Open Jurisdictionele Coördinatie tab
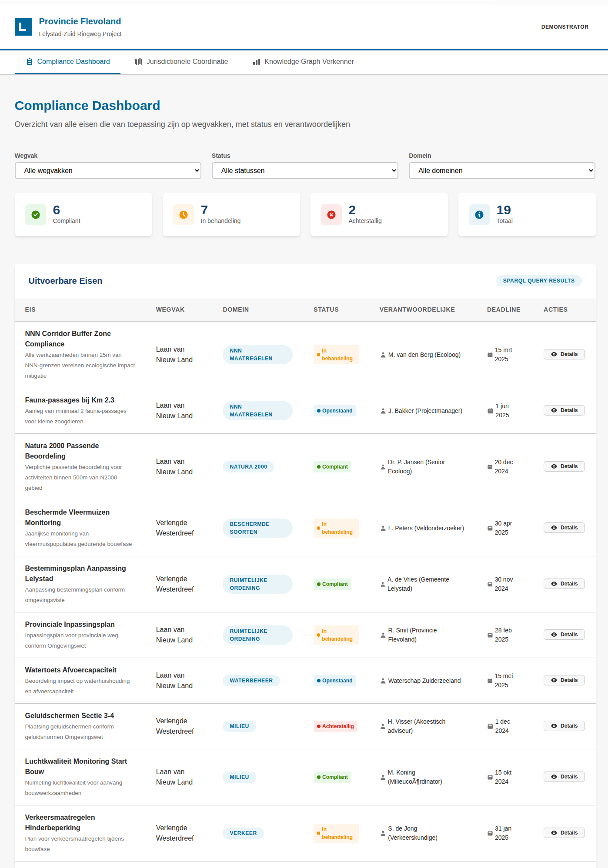 181,62
